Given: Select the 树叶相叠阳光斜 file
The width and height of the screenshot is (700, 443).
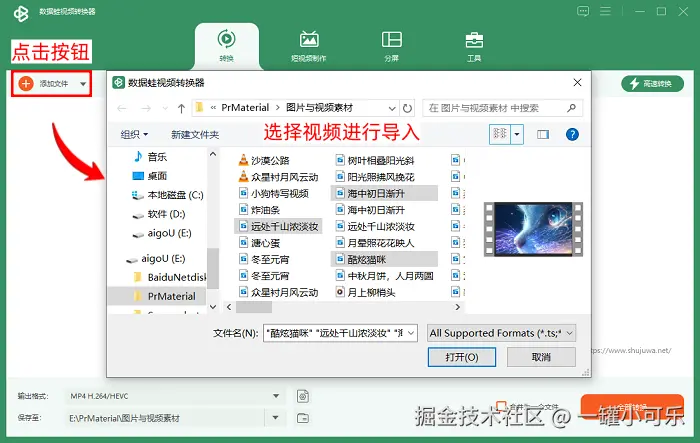Looking at the screenshot, I should [375, 160].
